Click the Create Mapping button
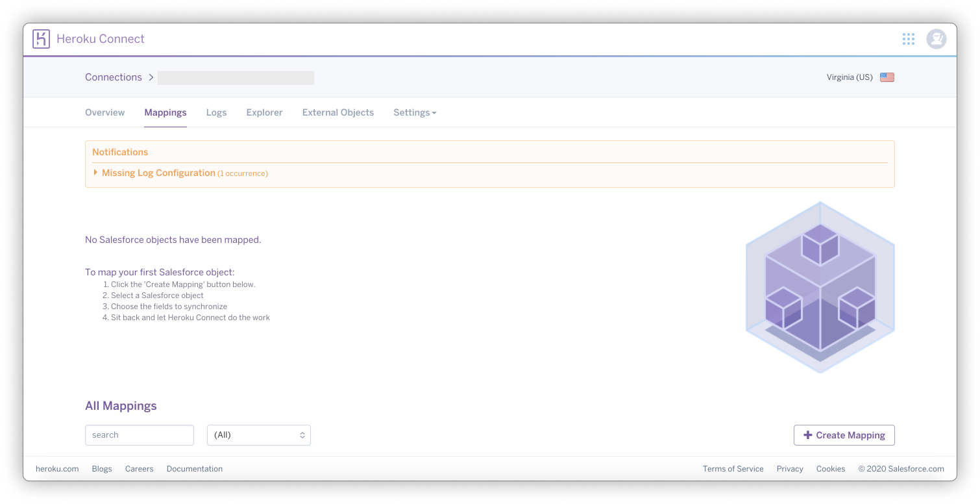Screen dimensions: 980x504 844,435
